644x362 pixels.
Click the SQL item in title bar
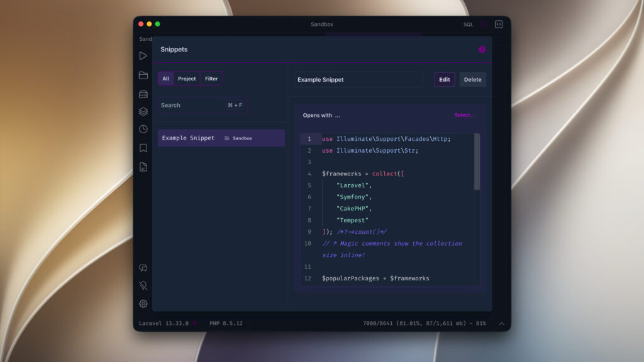(468, 25)
